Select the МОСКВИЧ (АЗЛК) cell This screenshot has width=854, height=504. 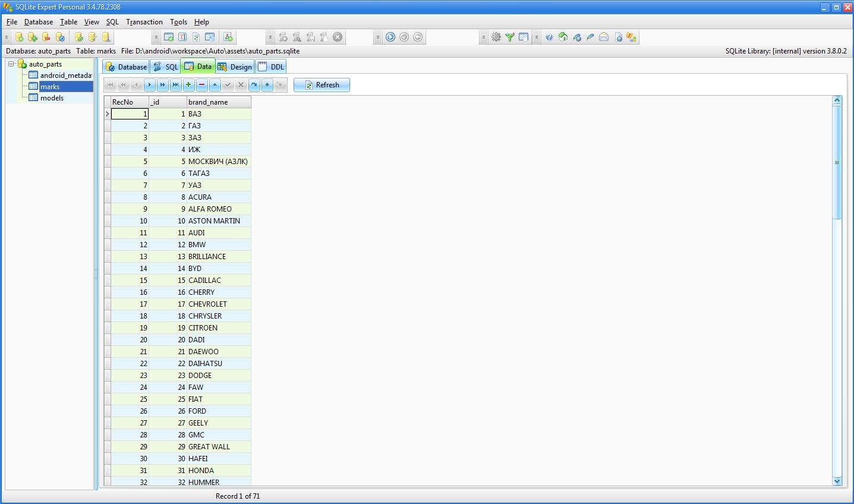click(219, 161)
